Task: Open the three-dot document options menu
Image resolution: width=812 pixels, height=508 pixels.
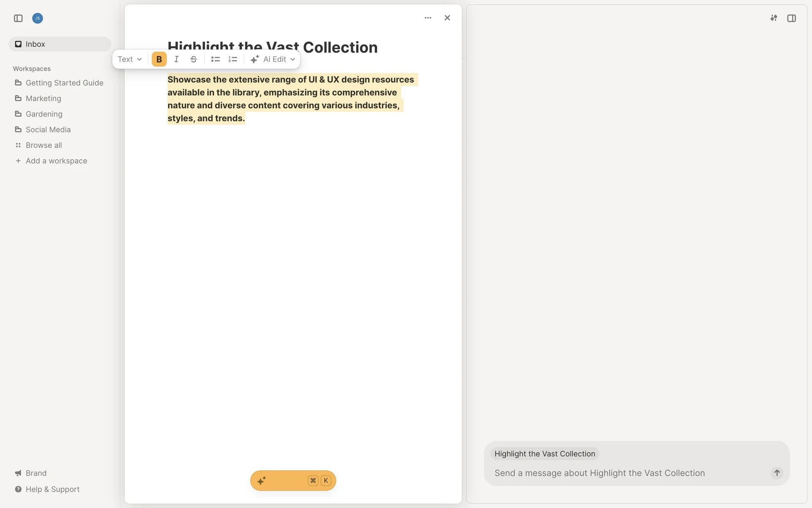Action: coord(428,18)
